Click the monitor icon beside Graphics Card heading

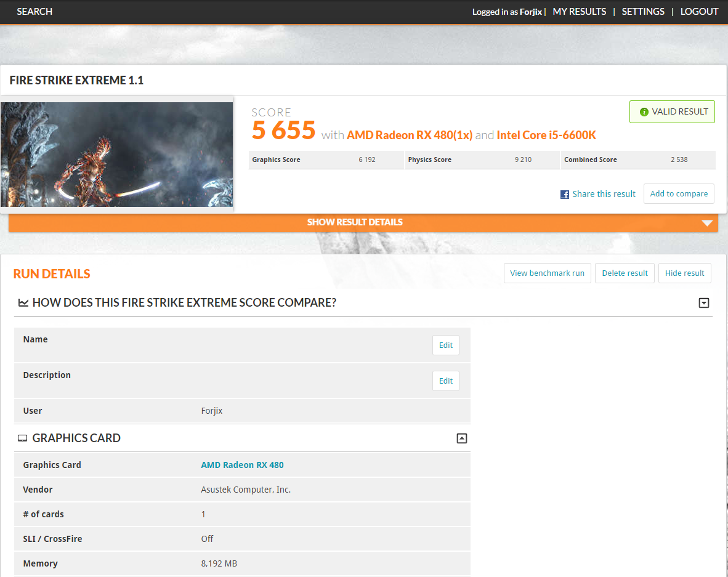coord(22,438)
